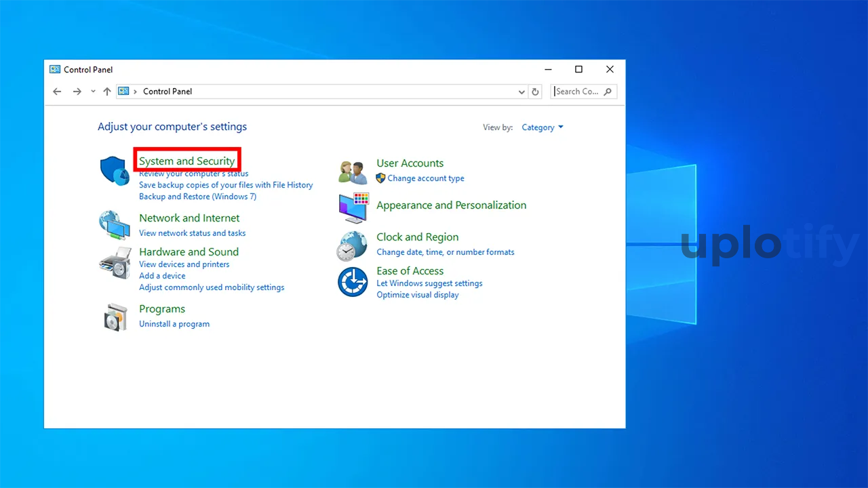This screenshot has height=488, width=868.
Task: Click View network status and tasks
Action: [192, 233]
